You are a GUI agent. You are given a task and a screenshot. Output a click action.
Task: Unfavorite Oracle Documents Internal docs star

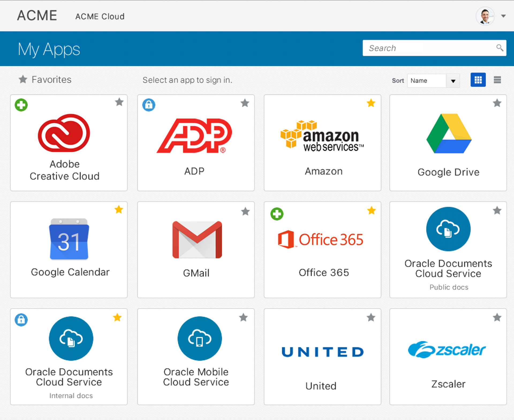pyautogui.click(x=117, y=317)
